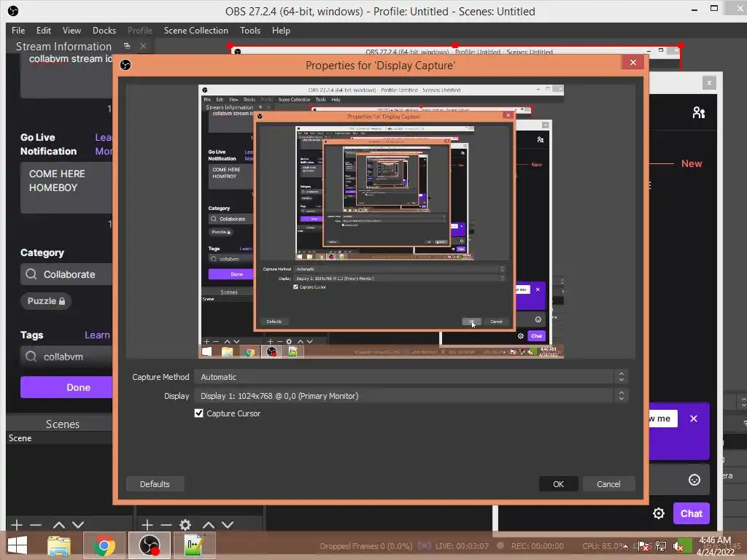The height and width of the screenshot is (560, 747).
Task: Click the Tags field containing collabvm
Action: (x=66, y=357)
